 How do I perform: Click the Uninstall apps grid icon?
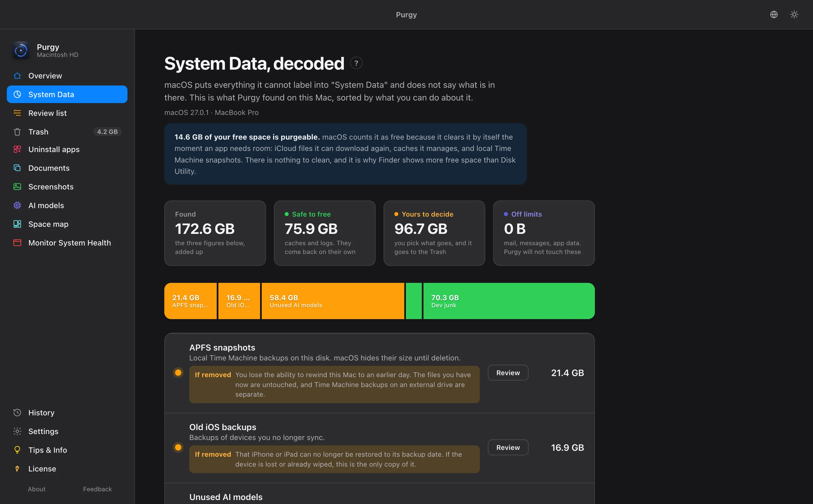(17, 149)
